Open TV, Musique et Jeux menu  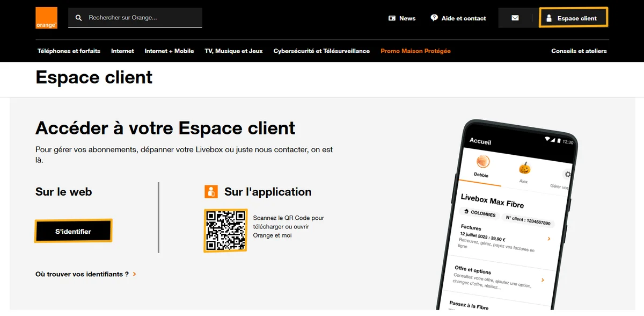click(233, 51)
